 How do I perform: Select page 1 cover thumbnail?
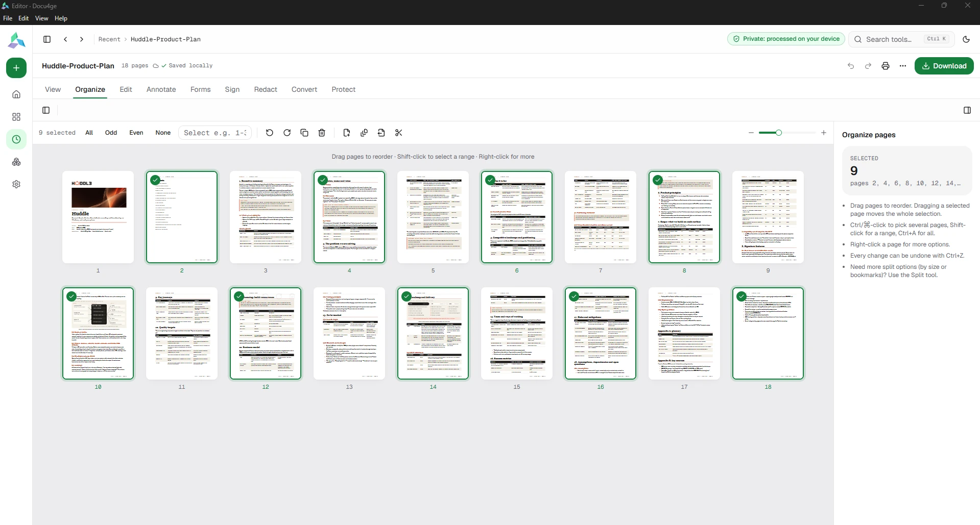tap(98, 217)
